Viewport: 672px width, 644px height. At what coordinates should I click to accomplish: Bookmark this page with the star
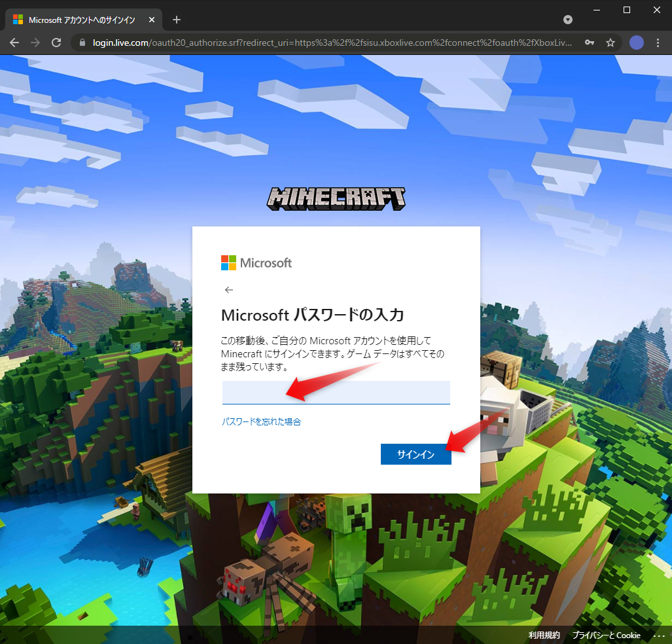[x=610, y=43]
